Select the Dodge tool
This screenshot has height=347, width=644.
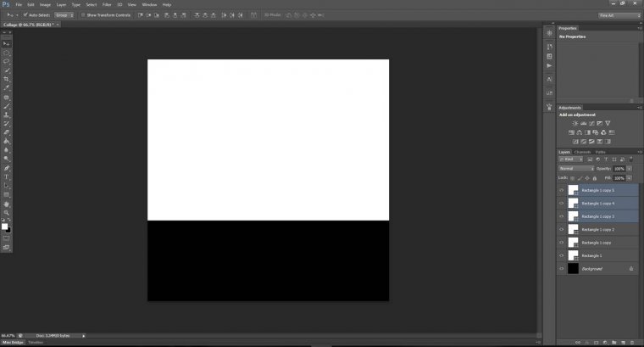[x=6, y=160]
